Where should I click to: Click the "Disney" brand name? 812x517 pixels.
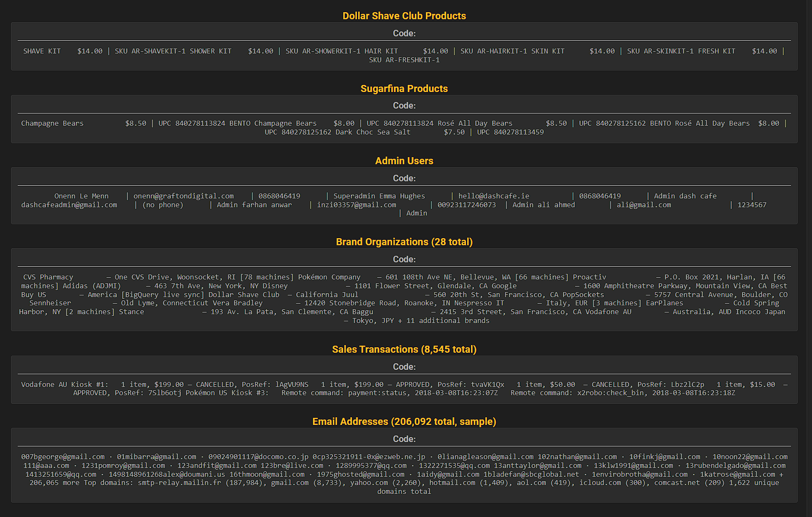[x=275, y=286]
